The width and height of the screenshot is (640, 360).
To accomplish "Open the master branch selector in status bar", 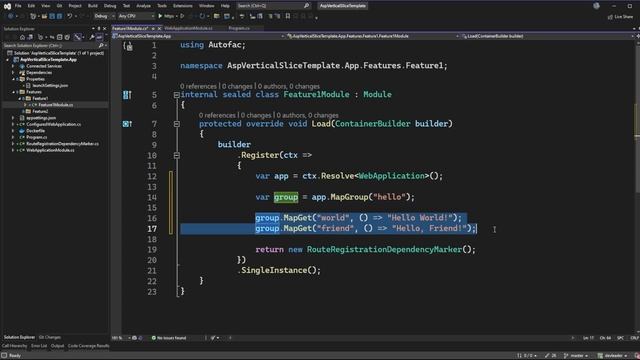I will [576, 356].
